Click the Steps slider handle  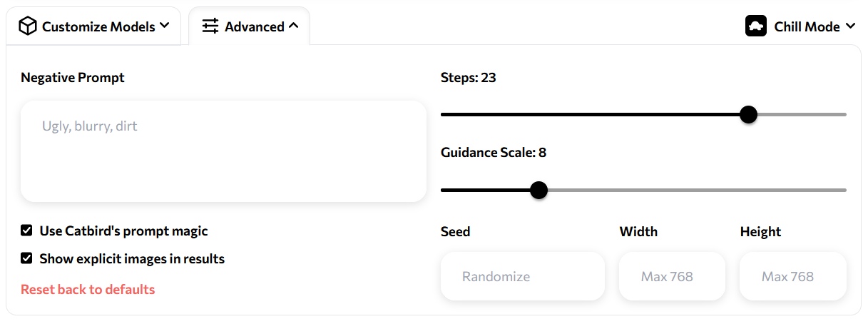pyautogui.click(x=748, y=114)
